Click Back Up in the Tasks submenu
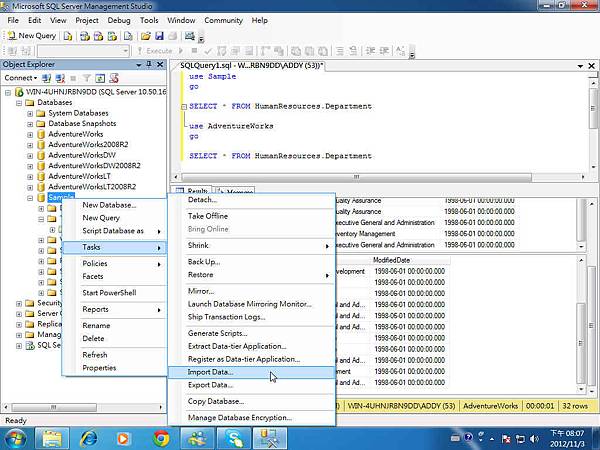This screenshot has height=450, width=600. pos(205,261)
